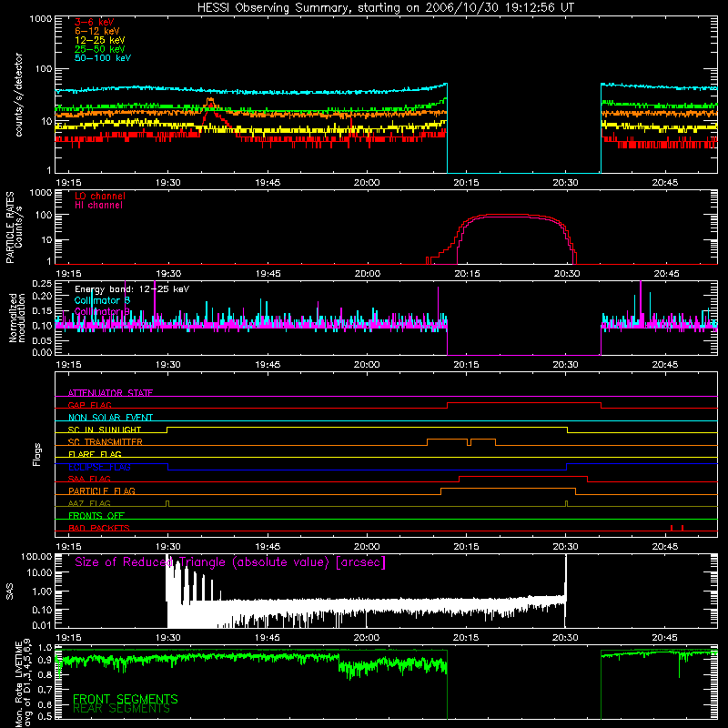The width and height of the screenshot is (728, 728).
Task: Select the 'FRONT SEGMENTS' legend label
Action: 126,699
